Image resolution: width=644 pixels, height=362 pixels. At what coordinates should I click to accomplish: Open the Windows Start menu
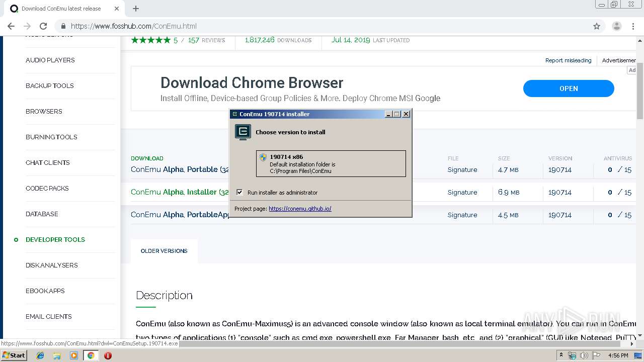coord(14,355)
